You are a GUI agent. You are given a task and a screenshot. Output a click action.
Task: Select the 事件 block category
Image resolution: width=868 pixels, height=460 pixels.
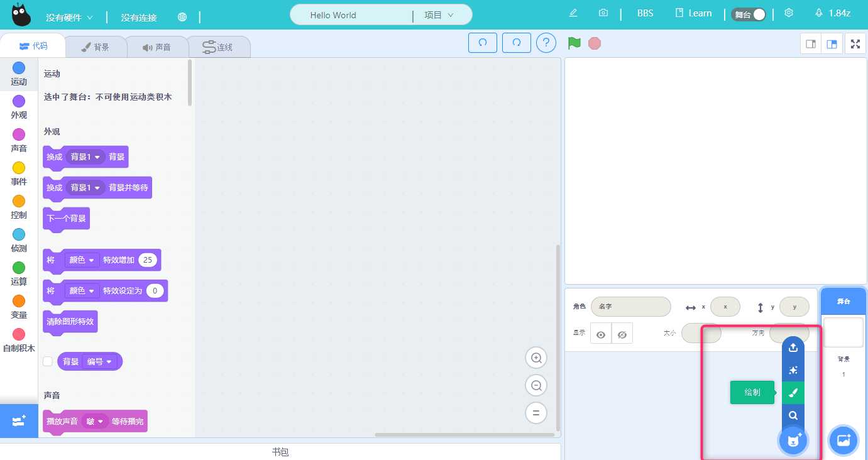coord(19,174)
